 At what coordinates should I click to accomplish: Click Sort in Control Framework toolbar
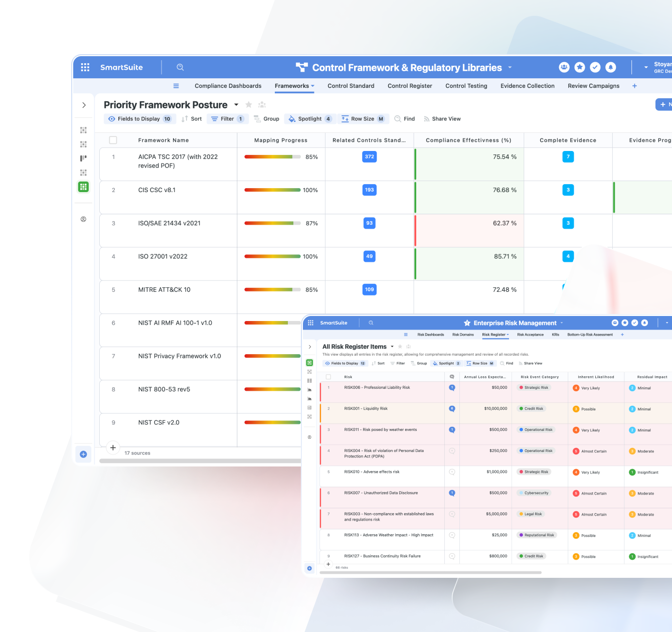192,119
